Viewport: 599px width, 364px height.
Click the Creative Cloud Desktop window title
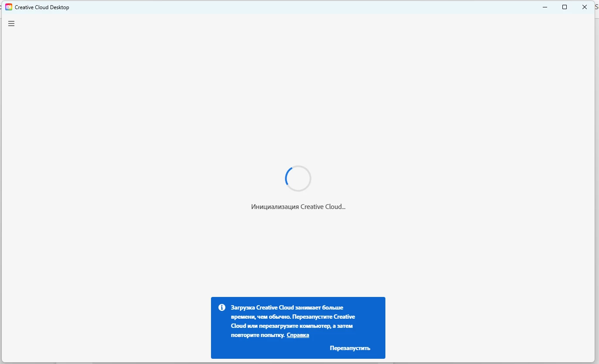pos(42,7)
